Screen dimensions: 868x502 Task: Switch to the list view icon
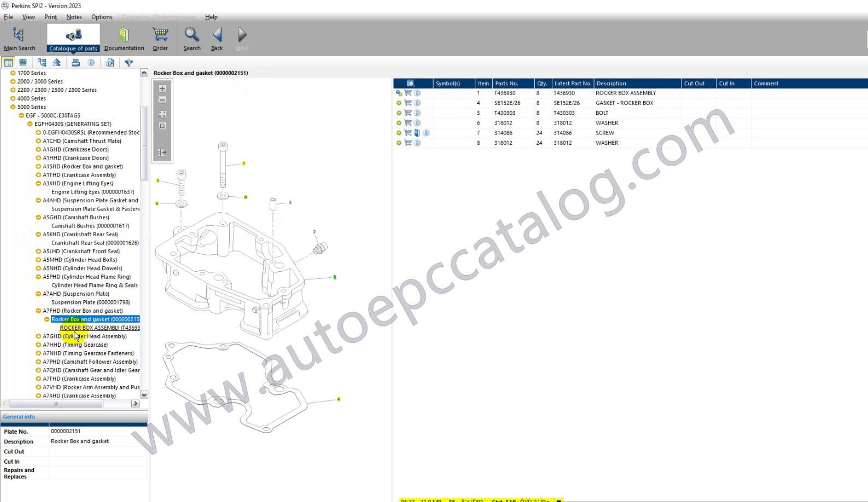click(x=23, y=63)
